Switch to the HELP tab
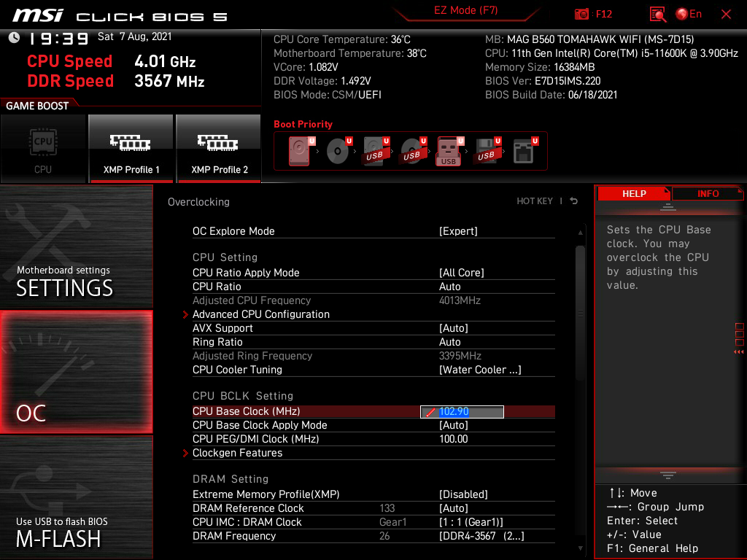This screenshot has width=747, height=560. coord(634,194)
